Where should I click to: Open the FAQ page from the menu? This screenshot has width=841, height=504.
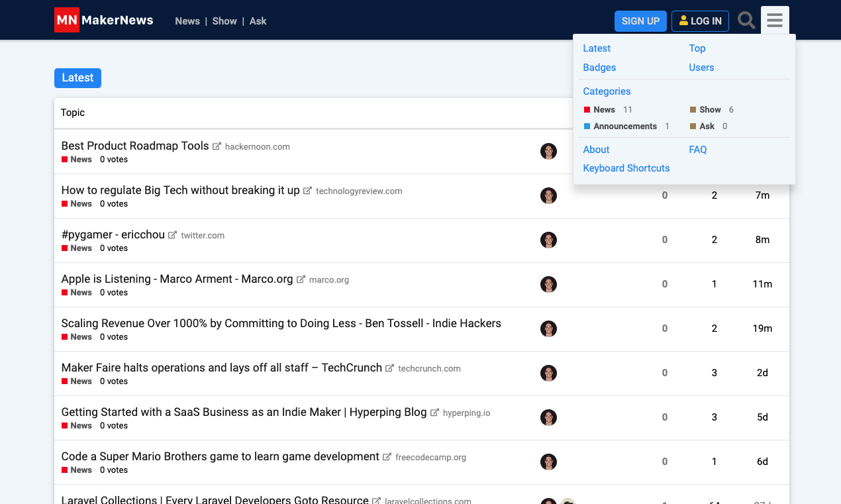tap(697, 149)
